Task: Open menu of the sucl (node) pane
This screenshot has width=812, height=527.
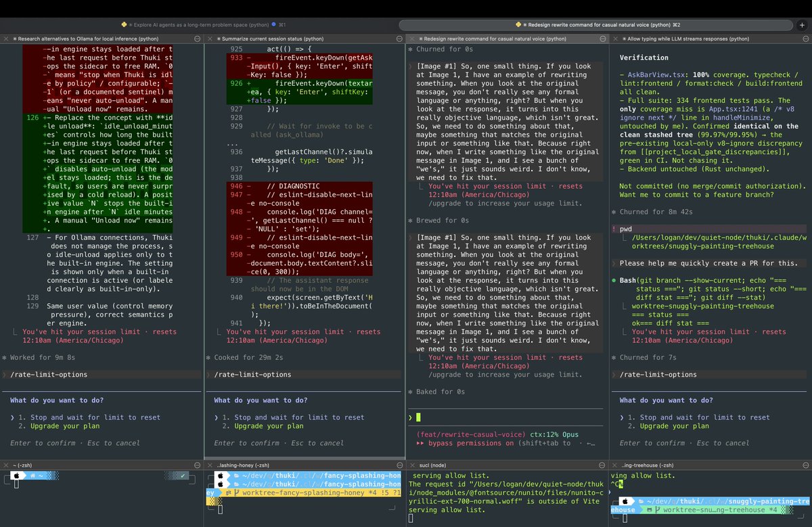Action: point(602,465)
